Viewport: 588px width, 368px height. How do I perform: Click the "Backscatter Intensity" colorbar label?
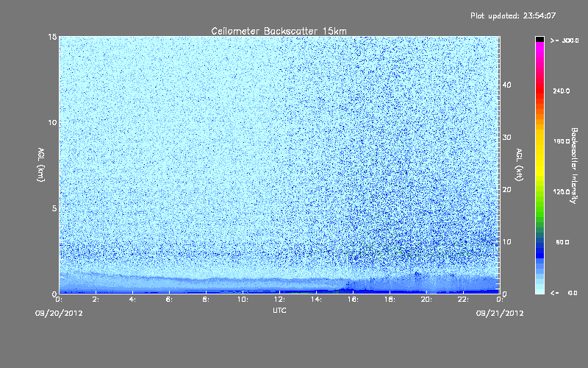(574, 166)
